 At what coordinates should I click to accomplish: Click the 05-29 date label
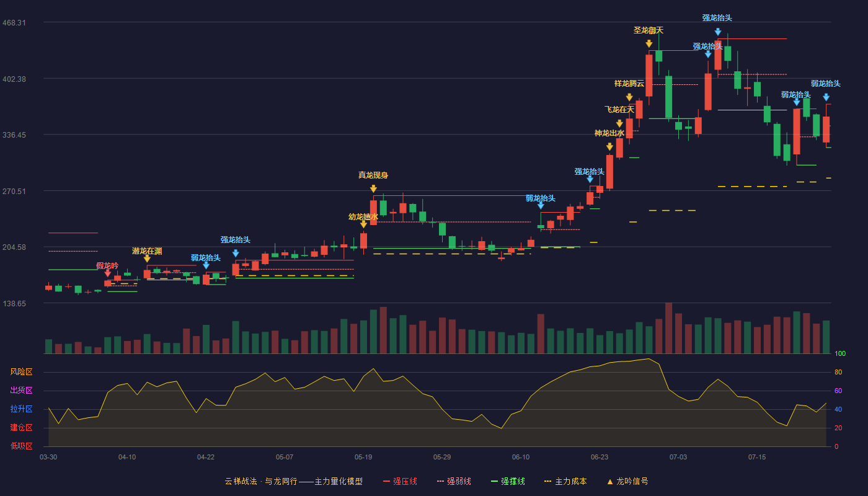click(x=442, y=457)
